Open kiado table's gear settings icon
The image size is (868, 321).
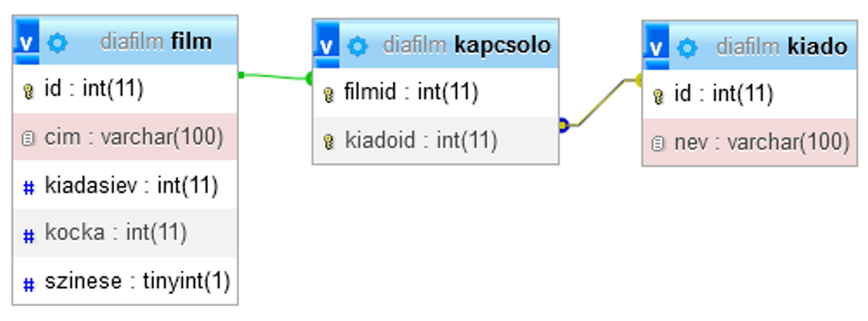(x=687, y=48)
